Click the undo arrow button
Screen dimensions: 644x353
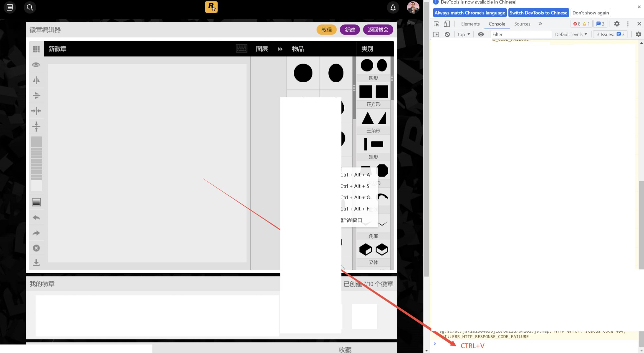(x=36, y=217)
